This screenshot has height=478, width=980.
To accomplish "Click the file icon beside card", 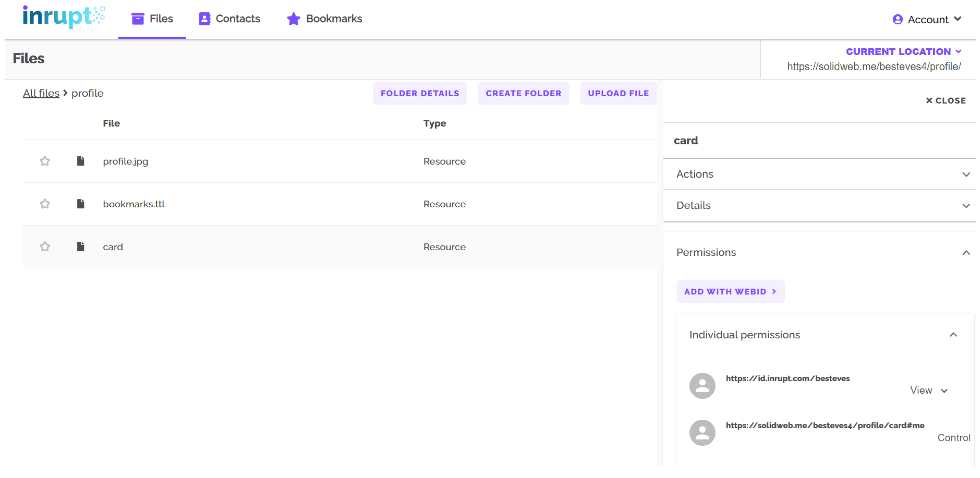I will pos(80,246).
